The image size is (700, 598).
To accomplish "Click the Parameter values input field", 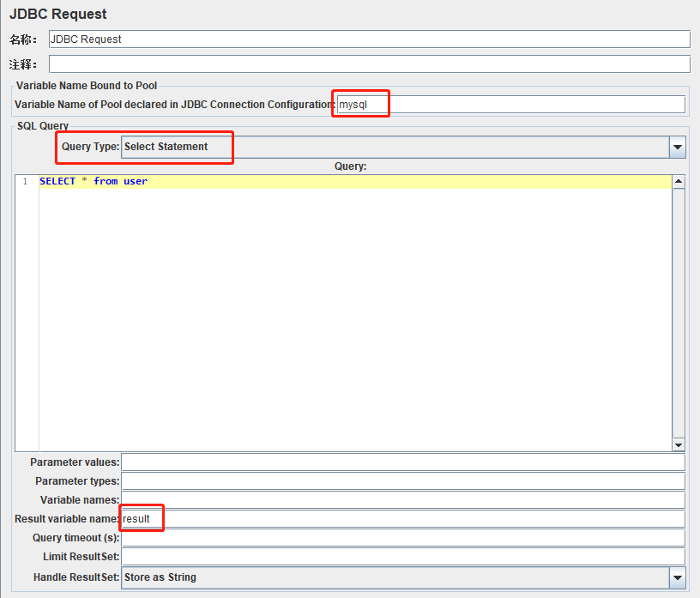I will click(403, 462).
